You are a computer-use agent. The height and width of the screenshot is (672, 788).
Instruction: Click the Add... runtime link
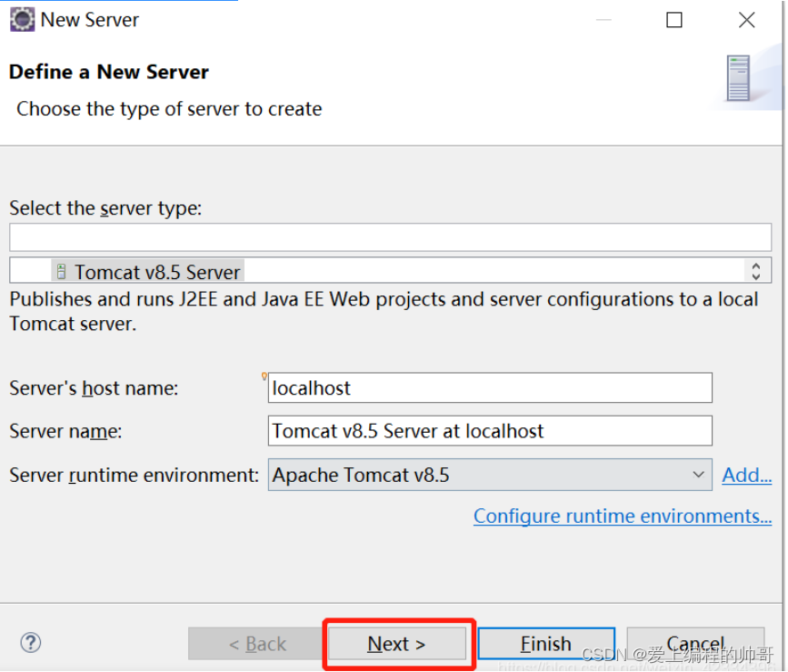747,475
